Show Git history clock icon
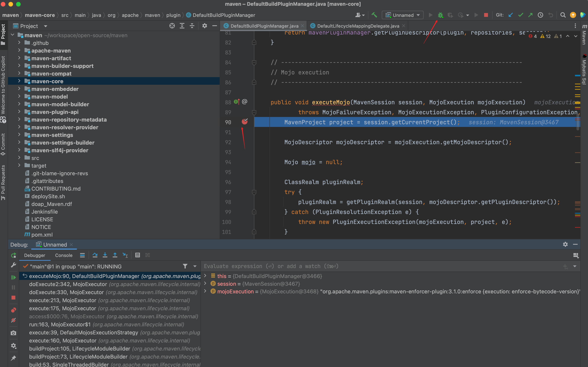 540,15
